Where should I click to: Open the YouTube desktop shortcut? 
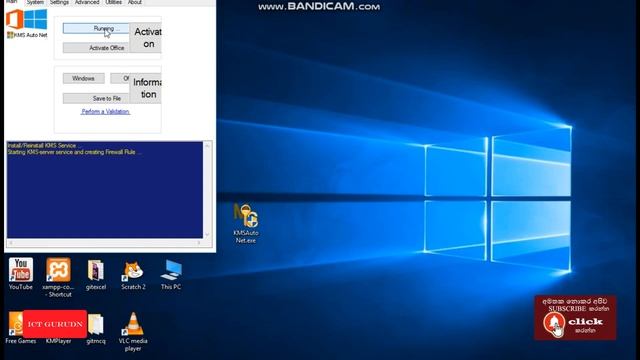click(x=20, y=274)
